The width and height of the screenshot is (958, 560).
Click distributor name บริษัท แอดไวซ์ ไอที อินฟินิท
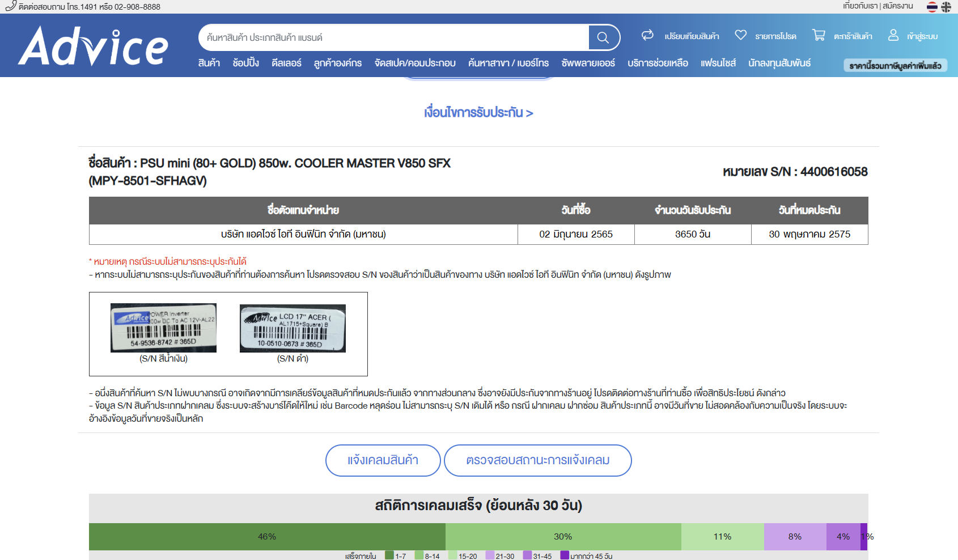303,234
